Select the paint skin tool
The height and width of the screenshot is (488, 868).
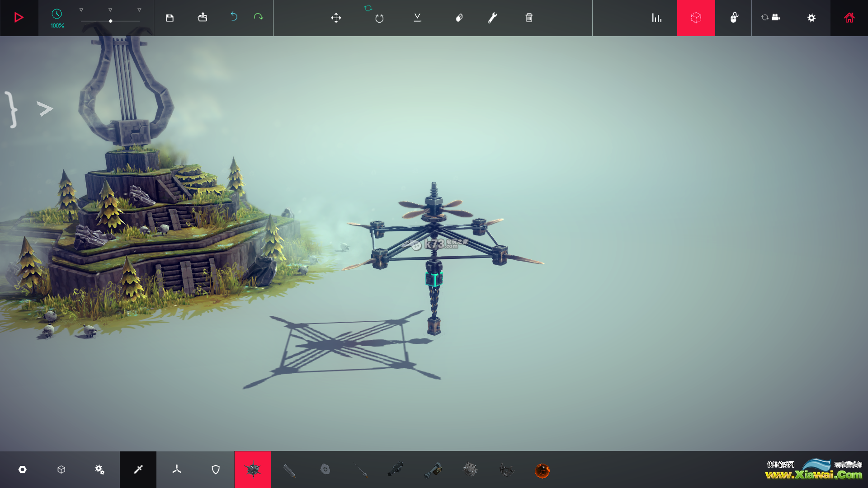click(459, 18)
